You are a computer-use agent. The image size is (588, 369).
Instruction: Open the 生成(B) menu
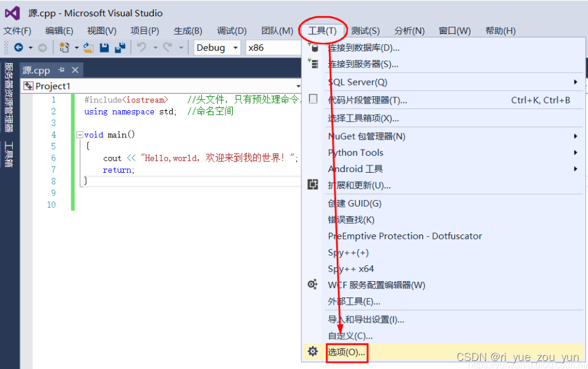tap(188, 31)
